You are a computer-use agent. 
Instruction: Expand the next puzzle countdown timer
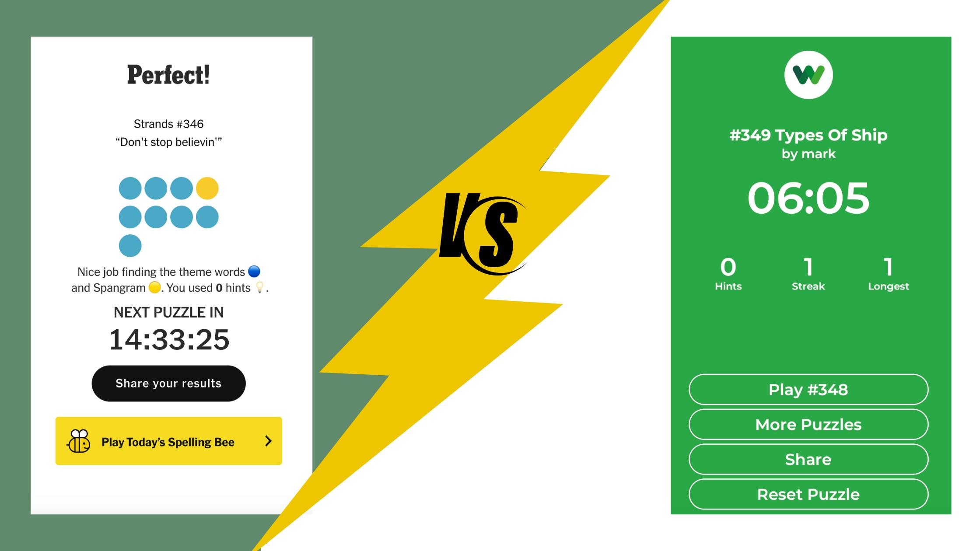pyautogui.click(x=168, y=338)
